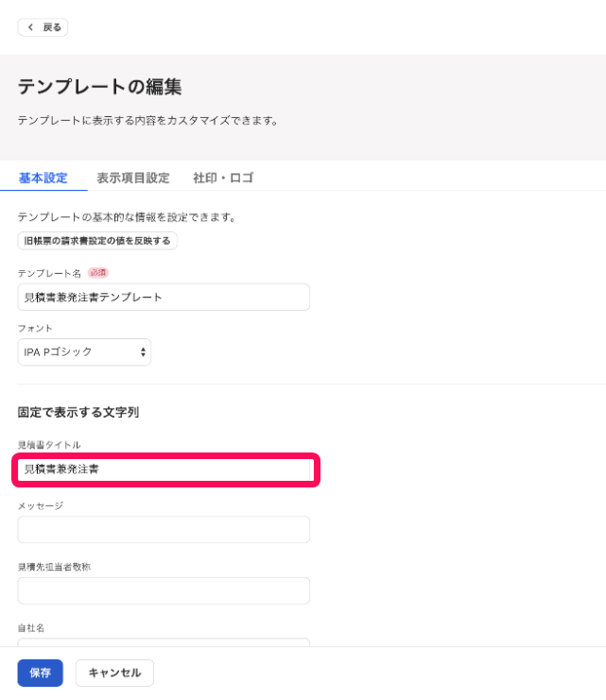Click the 自社名 label
606x700 pixels.
tap(31, 628)
